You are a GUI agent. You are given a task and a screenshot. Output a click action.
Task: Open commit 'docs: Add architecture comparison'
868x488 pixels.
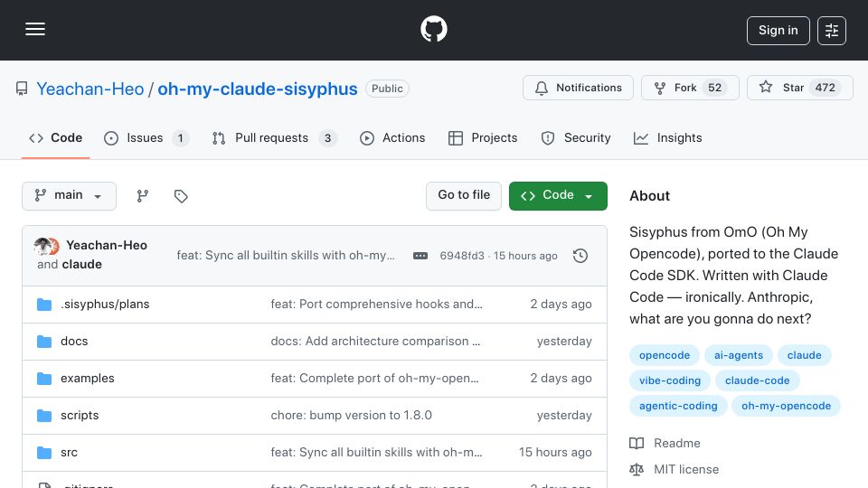[375, 342]
